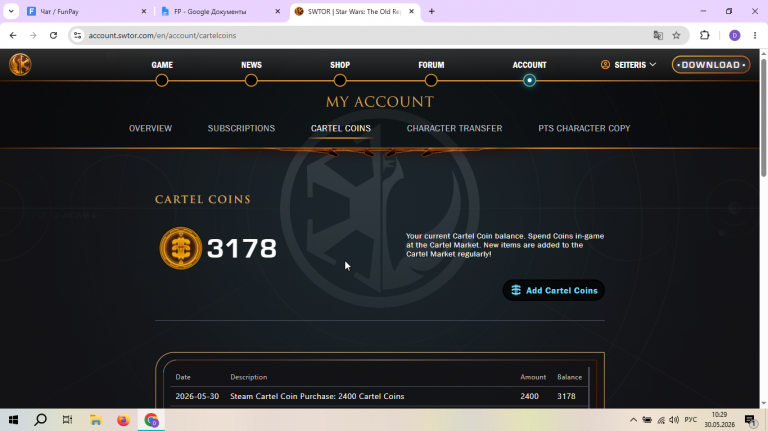Close the FunPay browser tab

pos(144,11)
